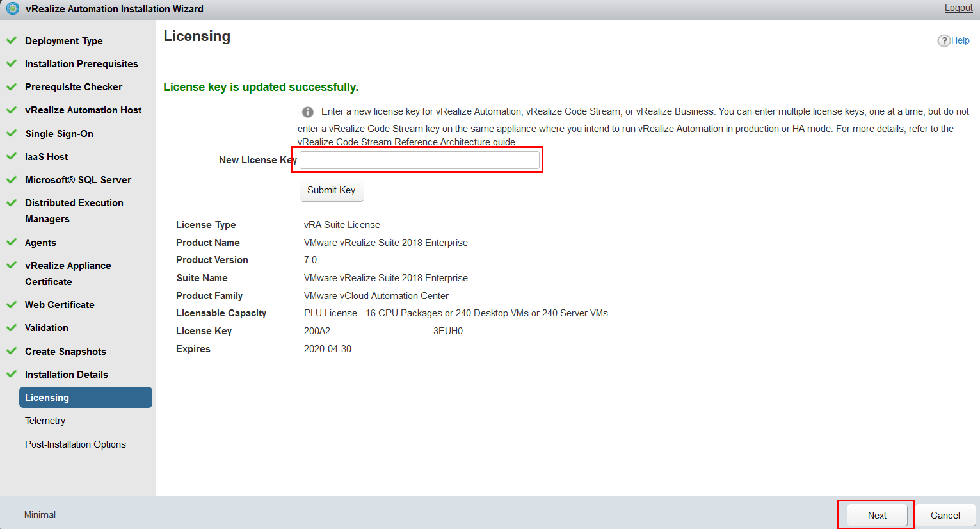Select the Installation Details step
The image size is (980, 529).
pos(67,375)
